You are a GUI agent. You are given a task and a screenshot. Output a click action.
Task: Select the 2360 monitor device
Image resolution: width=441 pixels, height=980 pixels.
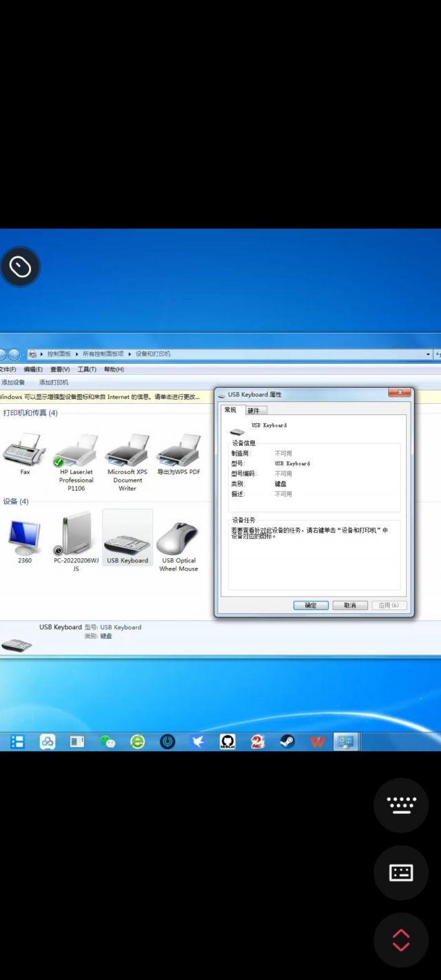[24, 538]
